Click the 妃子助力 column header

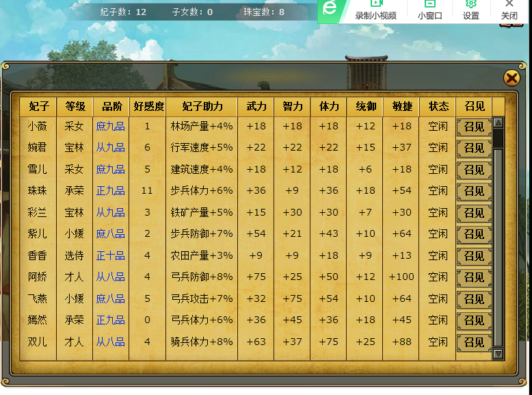point(202,107)
